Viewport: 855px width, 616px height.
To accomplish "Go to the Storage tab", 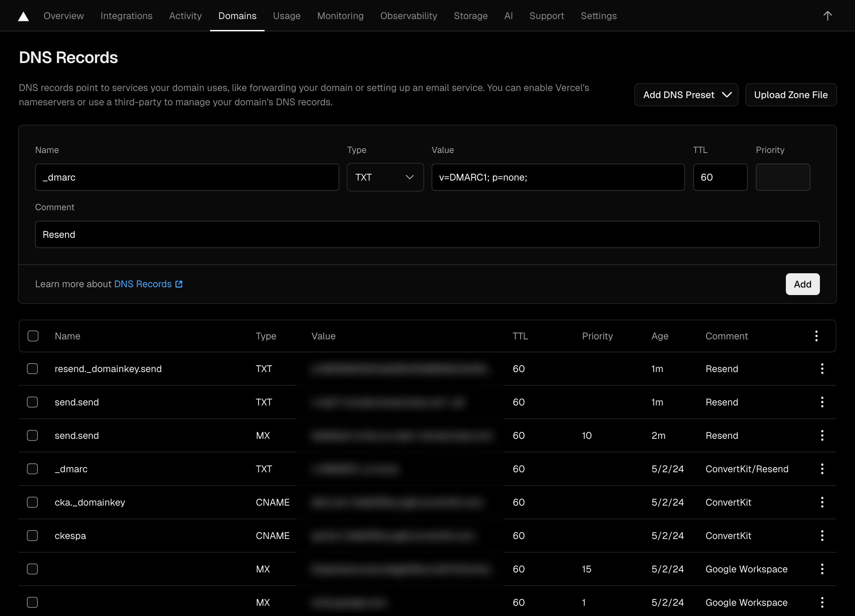I will [x=470, y=16].
